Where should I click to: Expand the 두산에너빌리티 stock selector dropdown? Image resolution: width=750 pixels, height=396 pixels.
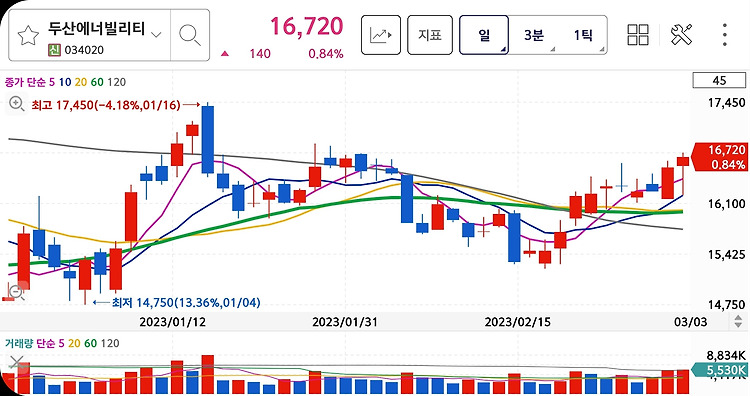coord(156,34)
